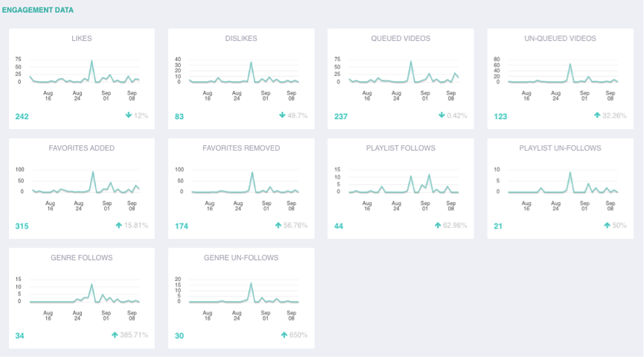Screen dimensions: 644x357
Task: Click the Genre Follows chart peak
Action: (x=92, y=284)
